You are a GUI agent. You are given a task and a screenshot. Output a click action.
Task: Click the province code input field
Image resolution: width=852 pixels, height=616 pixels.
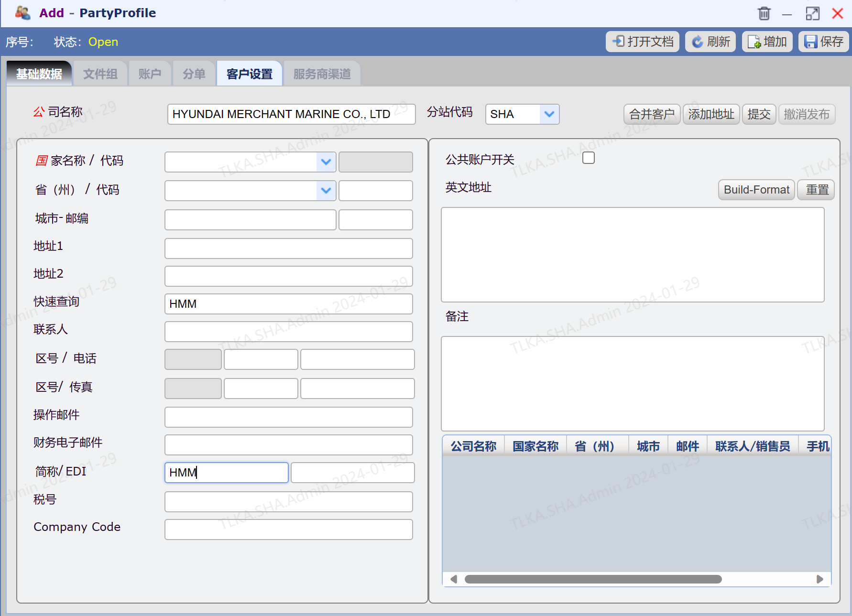click(x=376, y=191)
